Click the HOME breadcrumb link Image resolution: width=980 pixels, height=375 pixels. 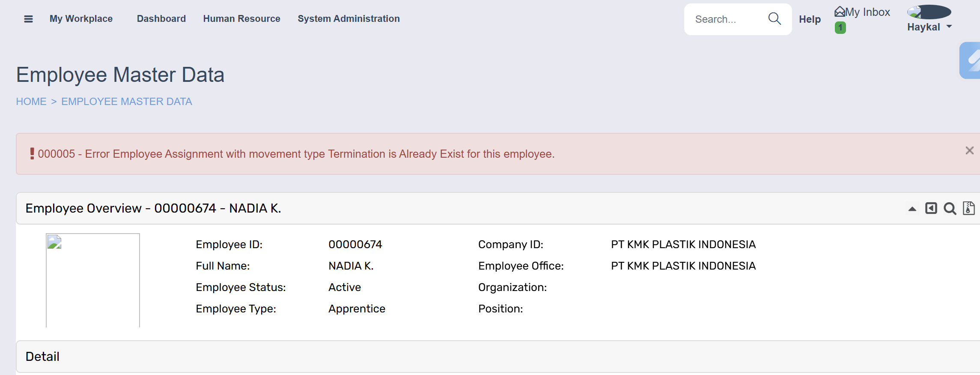tap(31, 102)
